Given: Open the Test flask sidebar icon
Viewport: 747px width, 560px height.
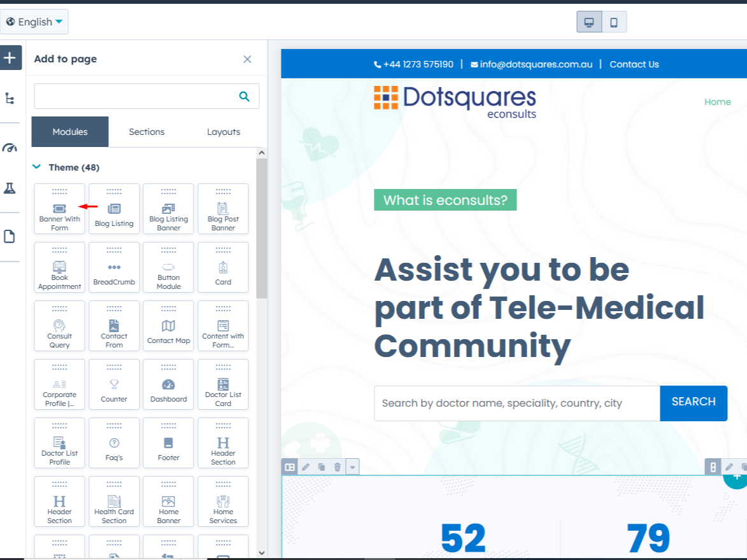Looking at the screenshot, I should coord(10,188).
